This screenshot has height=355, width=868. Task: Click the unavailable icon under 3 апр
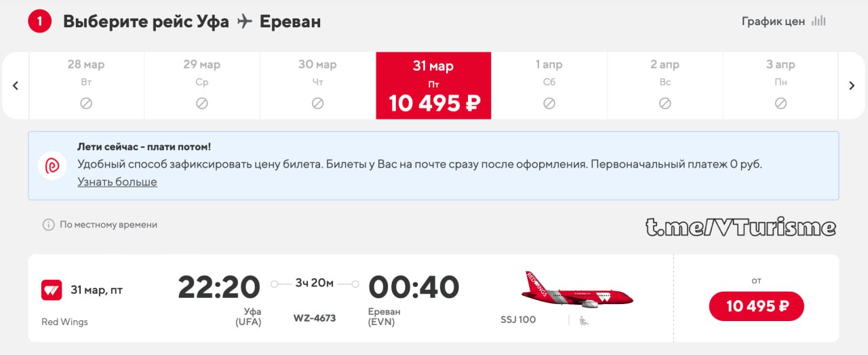point(781,104)
